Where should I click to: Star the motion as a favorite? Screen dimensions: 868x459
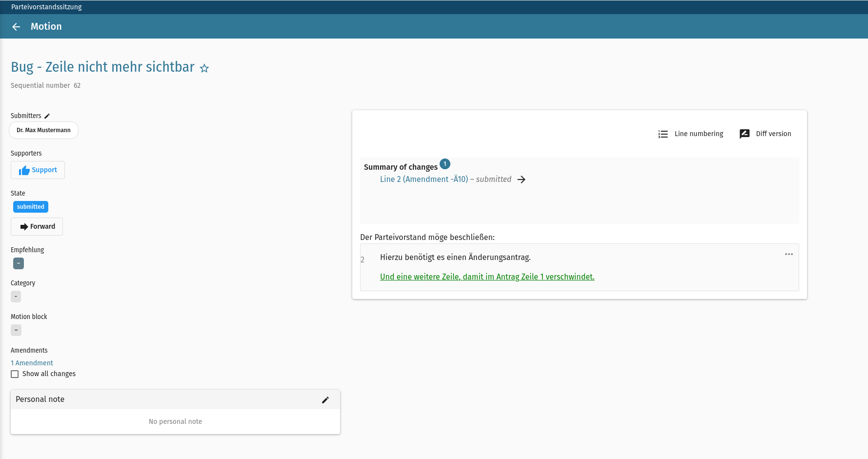click(x=204, y=68)
